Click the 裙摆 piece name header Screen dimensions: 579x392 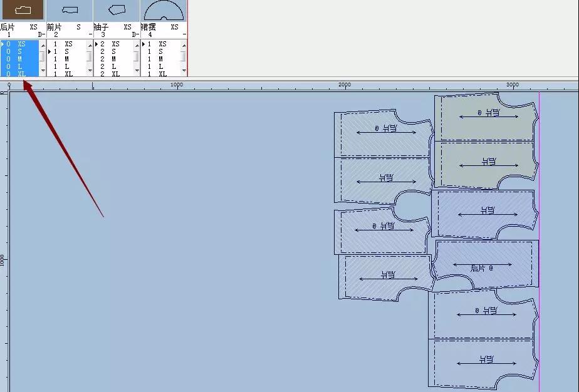pyautogui.click(x=149, y=27)
